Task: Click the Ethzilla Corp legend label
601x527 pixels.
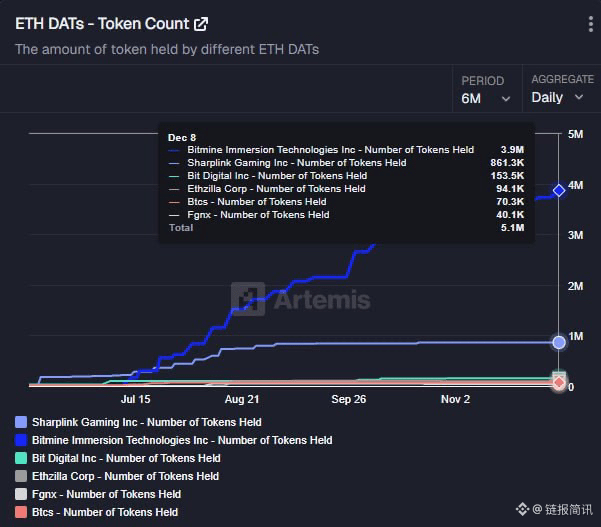Action: pyautogui.click(x=125, y=476)
